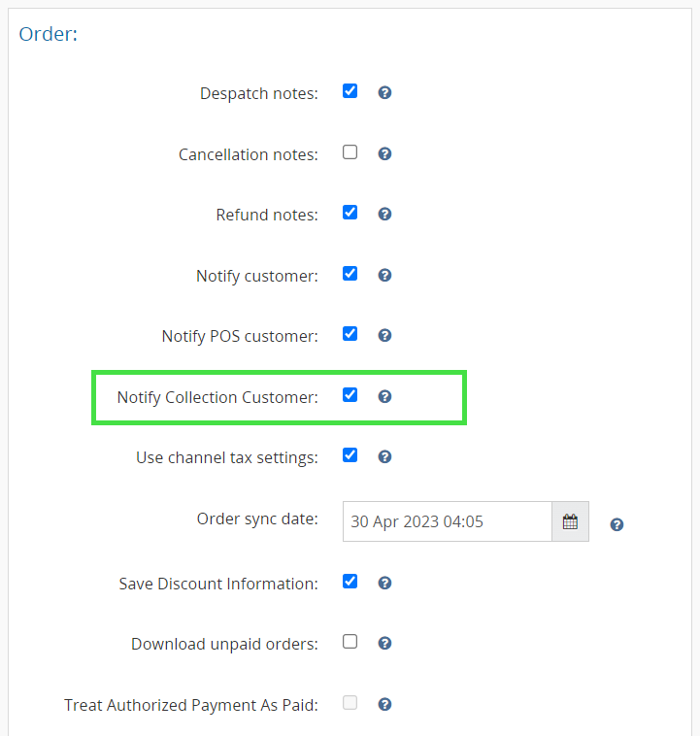Disable Notify Collection Customer checkbox

tap(350, 395)
